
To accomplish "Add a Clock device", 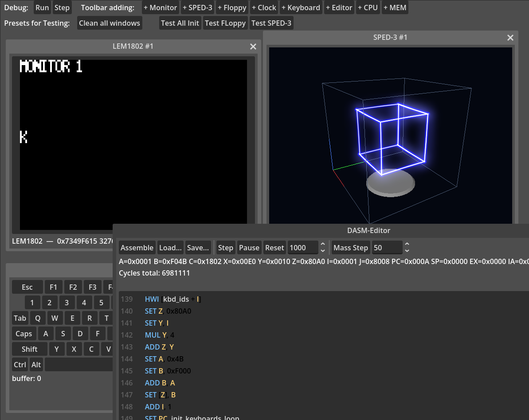I will (x=264, y=8).
